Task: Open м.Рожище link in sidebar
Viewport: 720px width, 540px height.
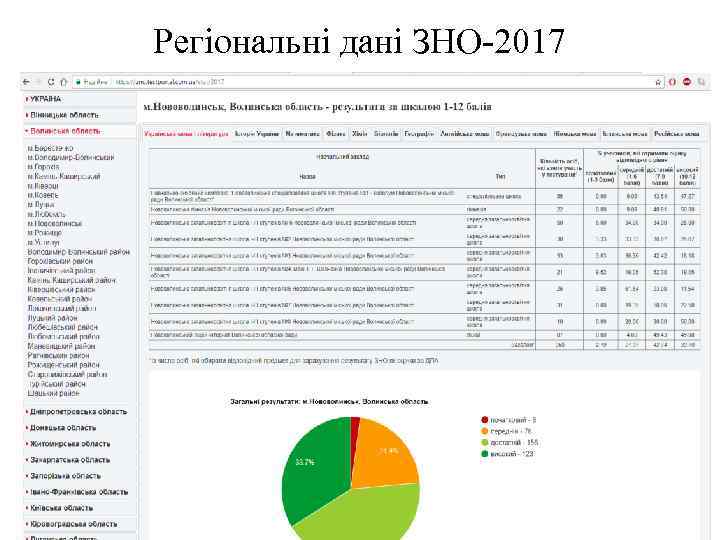Action: (45, 233)
